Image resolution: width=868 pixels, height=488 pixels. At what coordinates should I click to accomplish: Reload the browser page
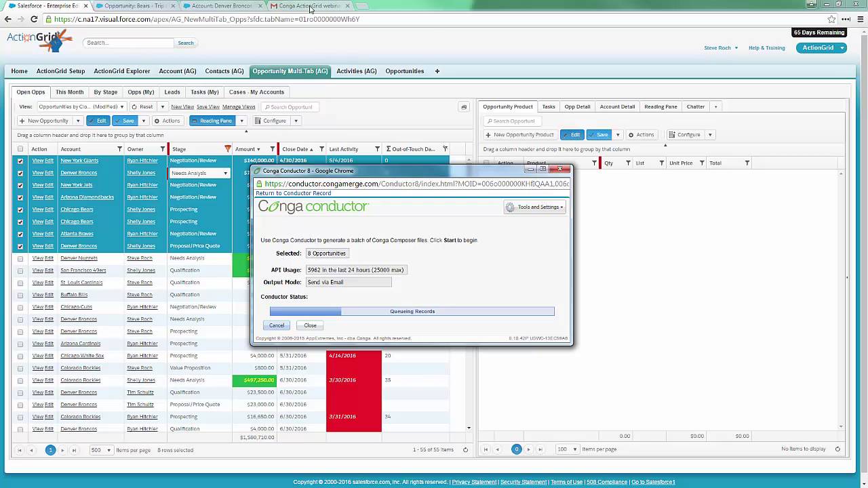coord(35,19)
